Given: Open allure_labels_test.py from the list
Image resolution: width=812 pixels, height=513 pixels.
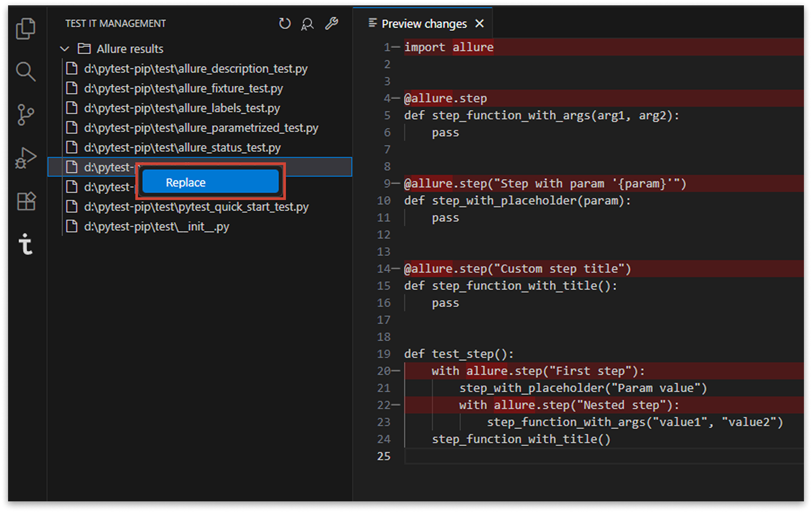Looking at the screenshot, I should (x=181, y=108).
